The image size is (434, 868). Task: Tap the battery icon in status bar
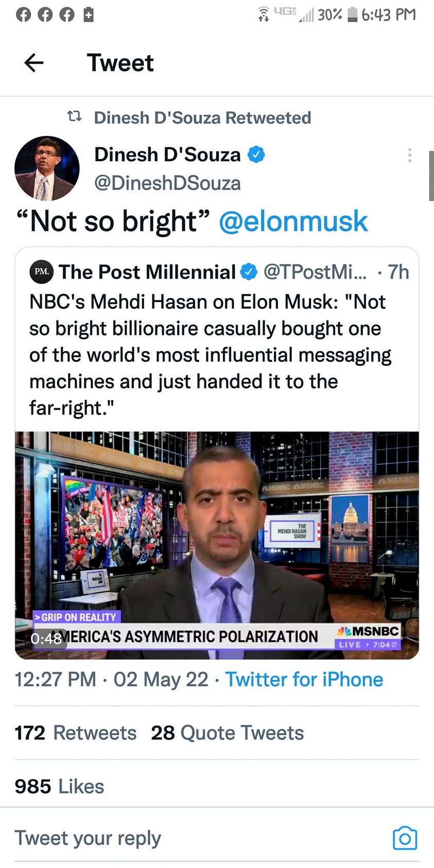[x=352, y=14]
